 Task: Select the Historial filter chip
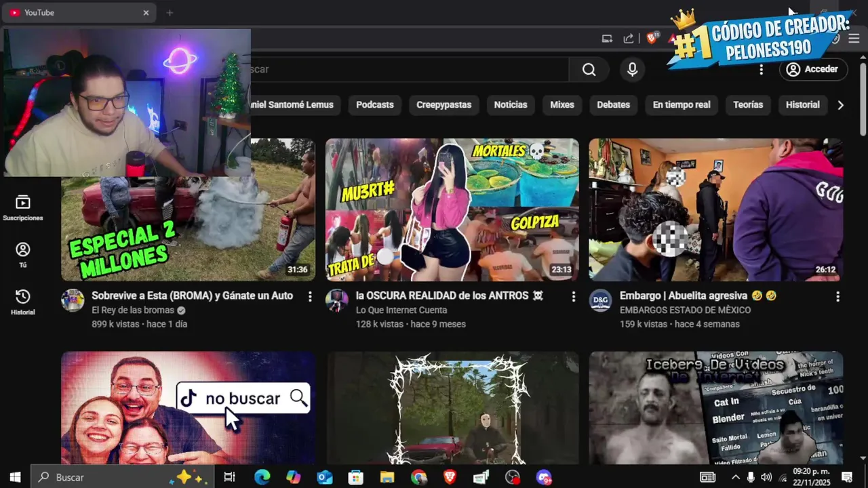[x=803, y=104]
